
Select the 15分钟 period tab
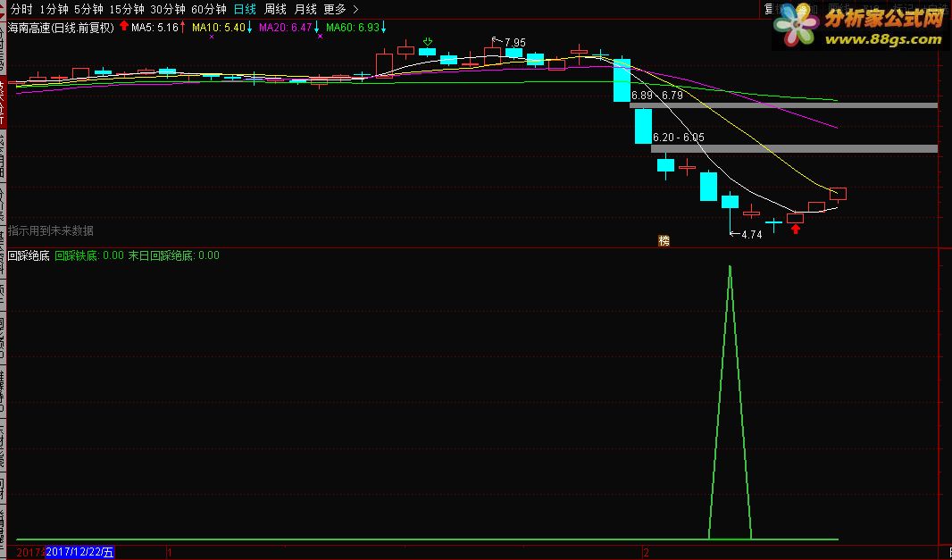(127, 9)
